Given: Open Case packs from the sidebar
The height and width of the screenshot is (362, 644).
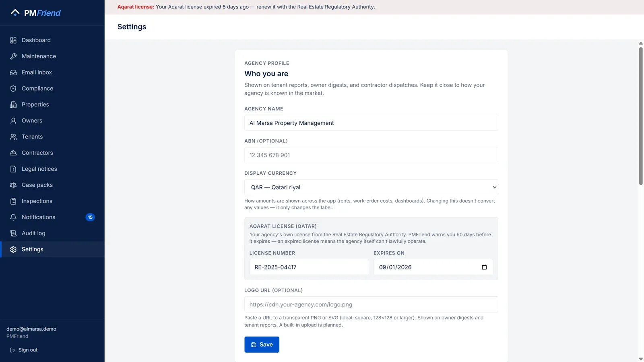Looking at the screenshot, I should tap(52, 185).
